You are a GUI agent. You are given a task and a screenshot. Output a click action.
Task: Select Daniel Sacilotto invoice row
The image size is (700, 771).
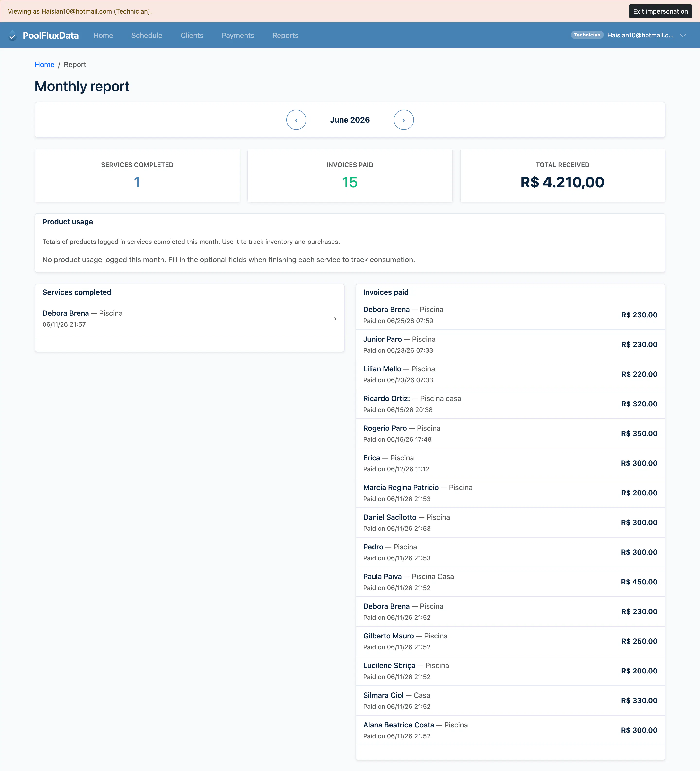(510, 522)
